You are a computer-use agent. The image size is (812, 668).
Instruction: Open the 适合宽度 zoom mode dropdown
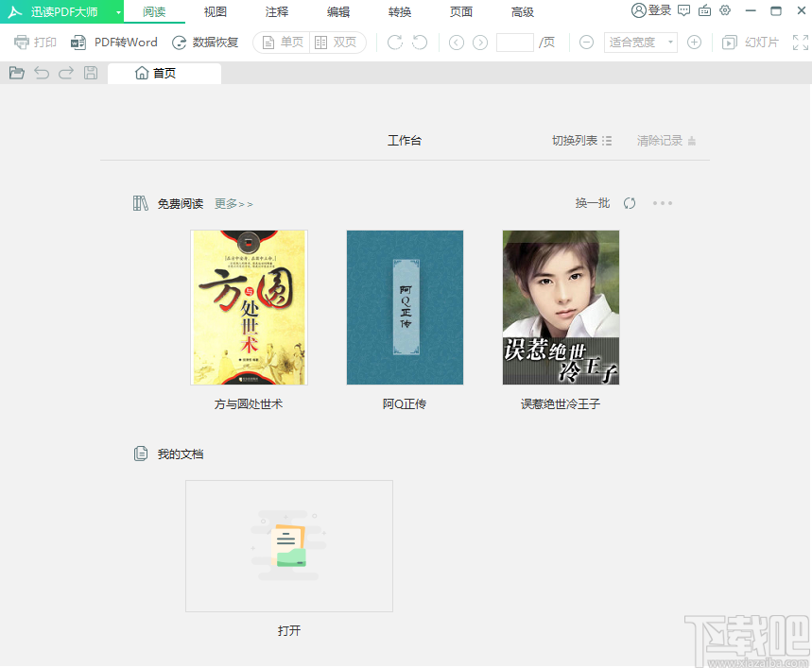640,42
